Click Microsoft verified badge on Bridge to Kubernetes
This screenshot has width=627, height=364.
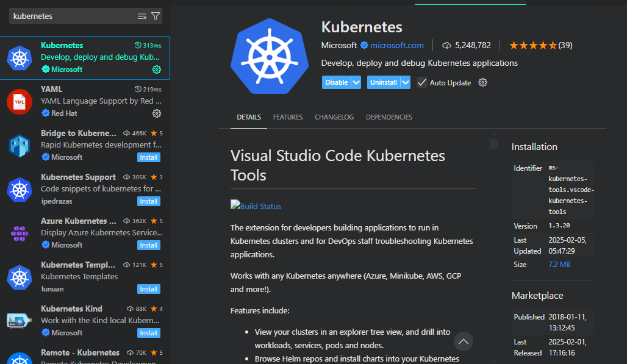point(46,157)
